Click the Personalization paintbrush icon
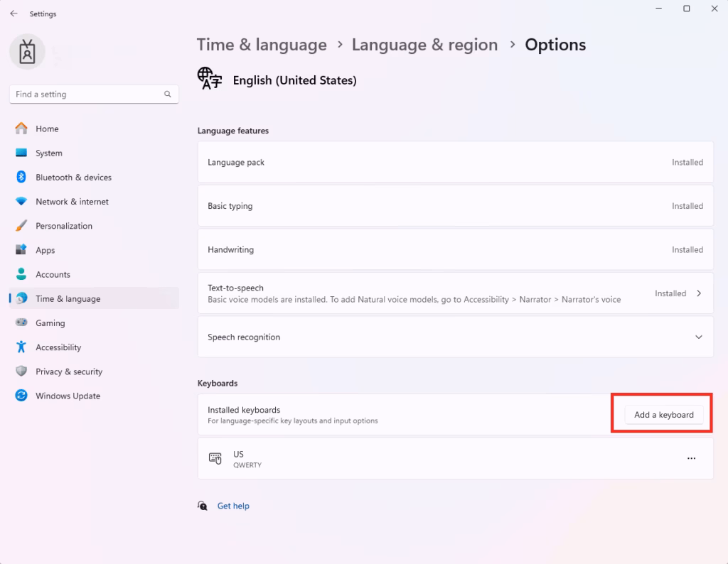728x564 pixels. 21,225
